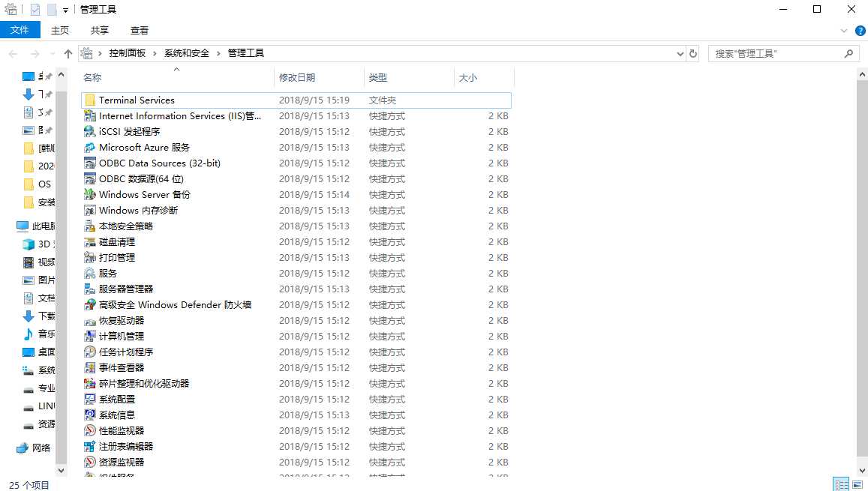Switch to the 主页 ribbon tab

60,31
